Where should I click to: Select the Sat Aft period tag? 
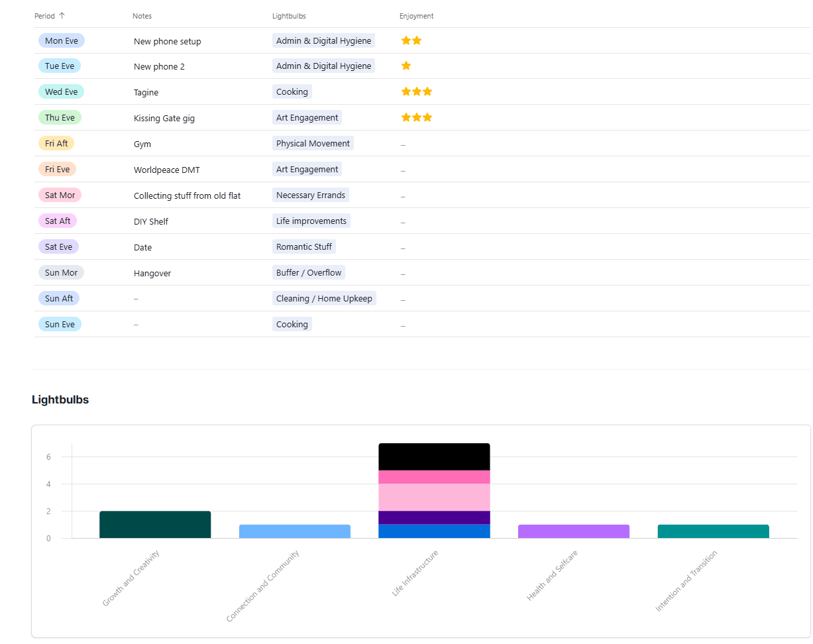(x=58, y=221)
